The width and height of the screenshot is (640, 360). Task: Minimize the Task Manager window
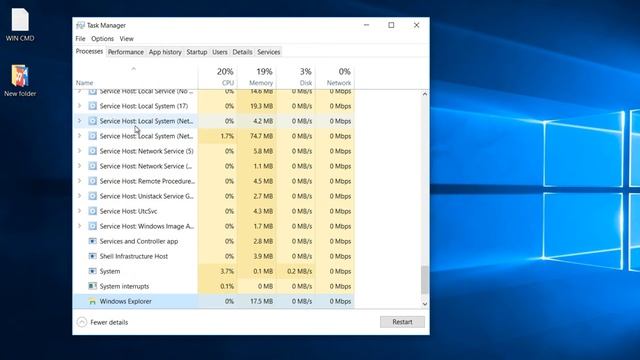[367, 25]
